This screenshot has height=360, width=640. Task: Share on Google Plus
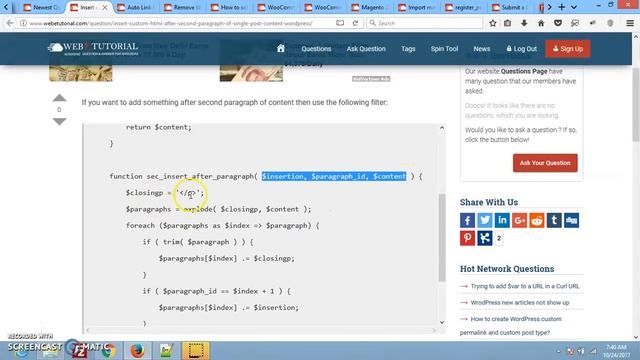click(x=520, y=220)
